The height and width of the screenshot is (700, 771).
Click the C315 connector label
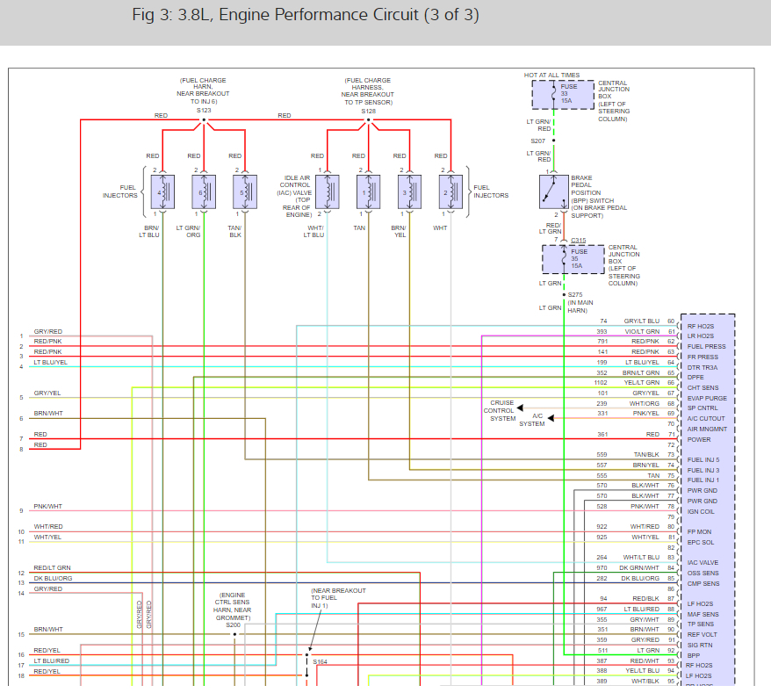pos(579,240)
